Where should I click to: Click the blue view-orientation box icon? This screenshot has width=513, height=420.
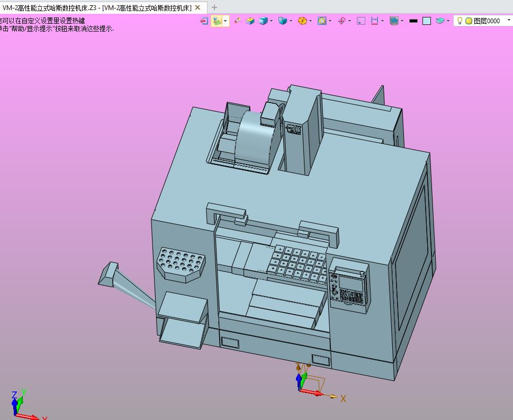(x=282, y=21)
